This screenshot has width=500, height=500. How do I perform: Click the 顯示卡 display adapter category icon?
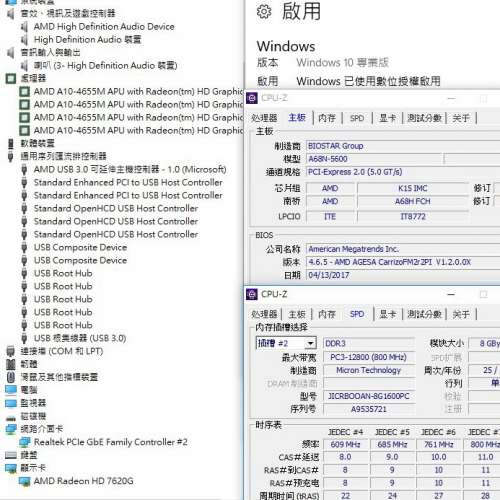click(x=11, y=468)
